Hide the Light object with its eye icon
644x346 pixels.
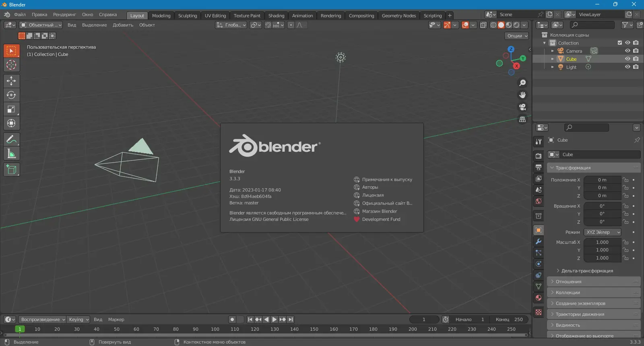point(627,67)
